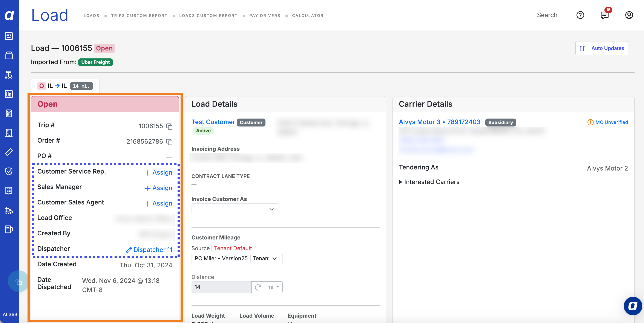This screenshot has height=323, width=644.
Task: Expand the Interested Carriers section
Action: pyautogui.click(x=429, y=182)
